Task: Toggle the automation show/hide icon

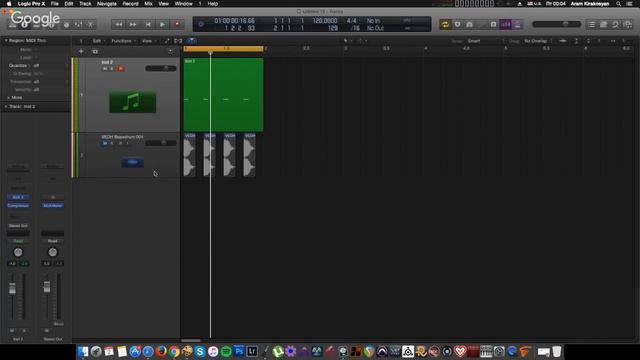Action: [x=167, y=41]
